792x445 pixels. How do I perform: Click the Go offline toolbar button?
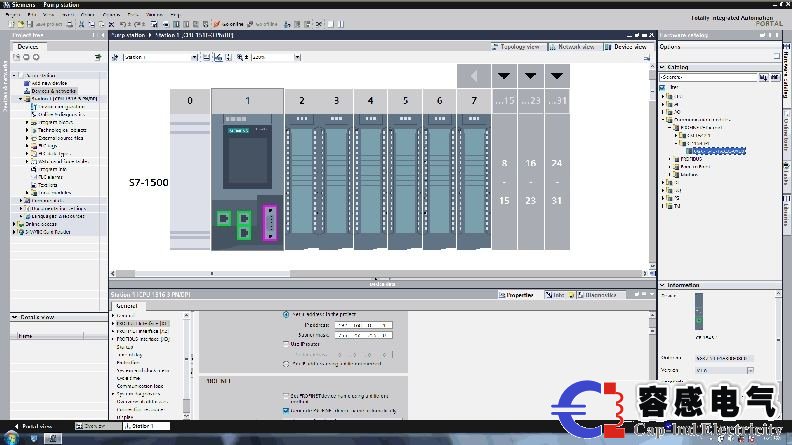click(263, 24)
